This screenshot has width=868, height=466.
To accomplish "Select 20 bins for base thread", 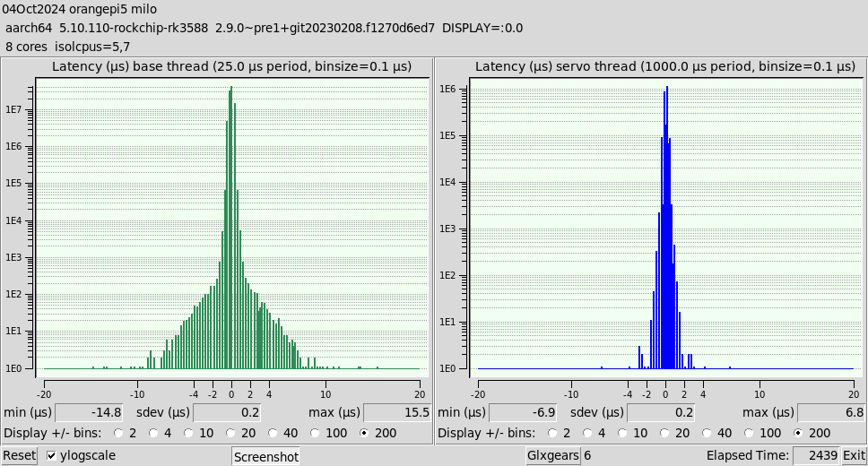I will 230,433.
